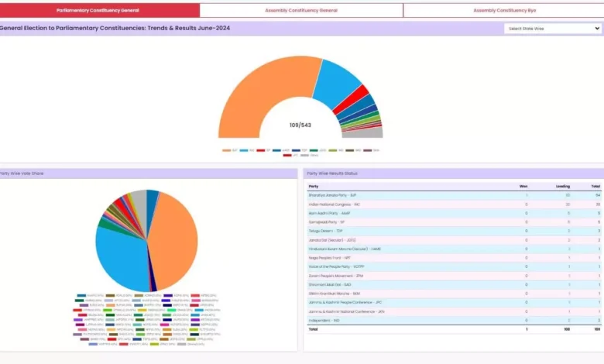Image resolution: width=604 pixels, height=364 pixels.
Task: Click the Leading column header
Action: [563, 187]
